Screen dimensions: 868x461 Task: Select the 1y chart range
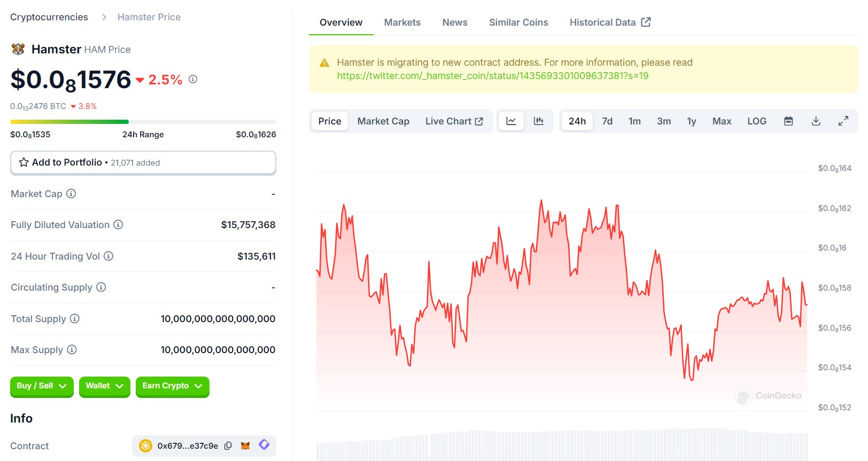692,121
